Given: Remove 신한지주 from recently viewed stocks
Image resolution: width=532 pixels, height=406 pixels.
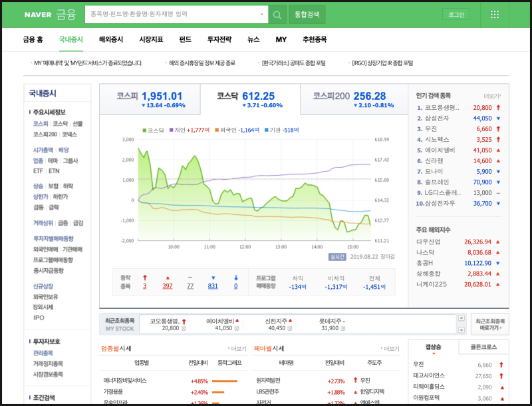Looking at the screenshot, I should click(x=290, y=328).
